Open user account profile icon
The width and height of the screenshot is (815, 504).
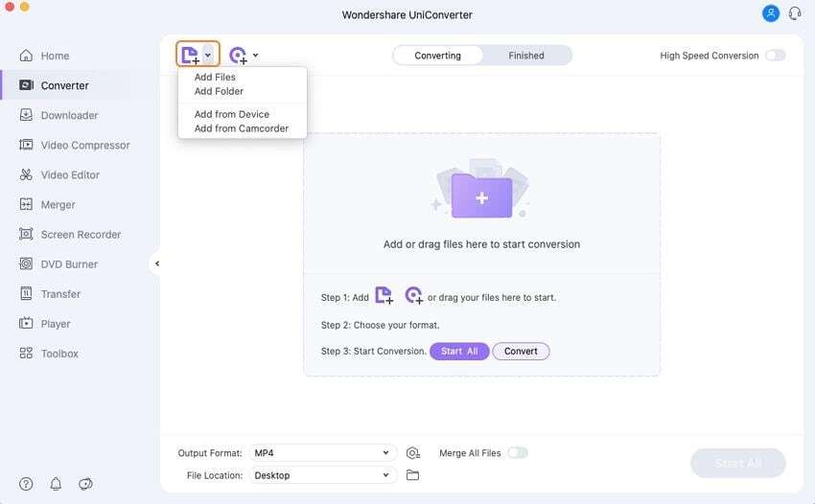[770, 13]
